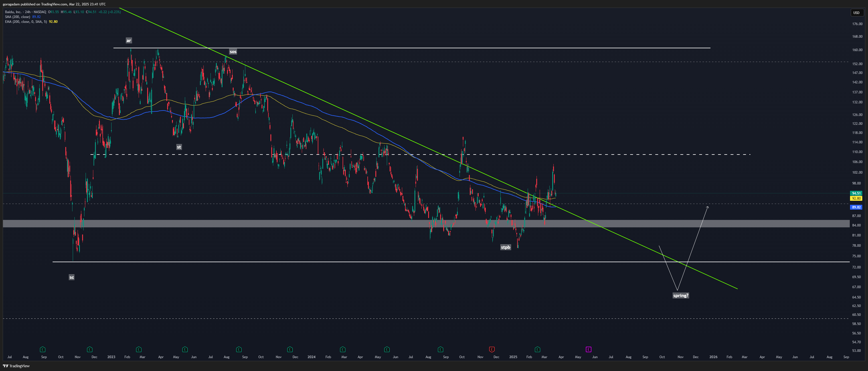
Task: Click the leftmost green earnings marker
Action: pyautogui.click(x=43, y=349)
